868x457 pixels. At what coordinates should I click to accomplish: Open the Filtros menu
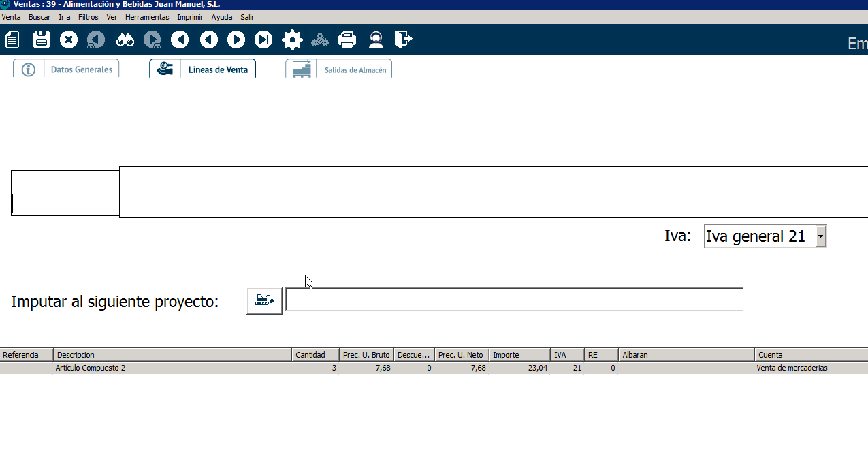[88, 17]
